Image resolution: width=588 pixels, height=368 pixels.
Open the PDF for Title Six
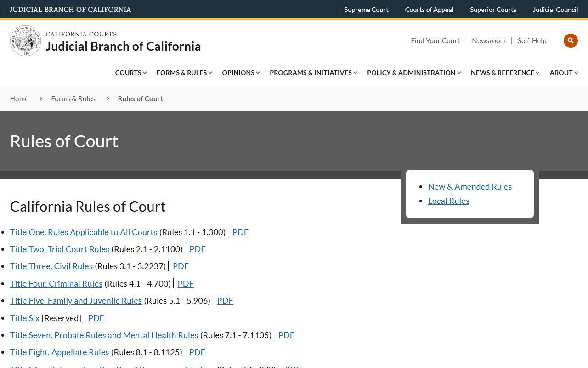96,318
